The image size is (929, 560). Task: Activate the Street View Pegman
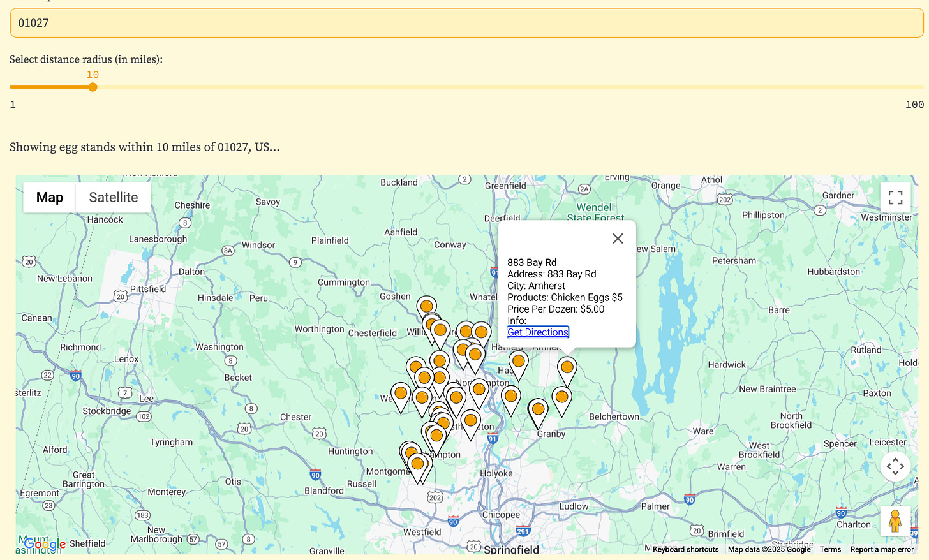[x=895, y=522]
